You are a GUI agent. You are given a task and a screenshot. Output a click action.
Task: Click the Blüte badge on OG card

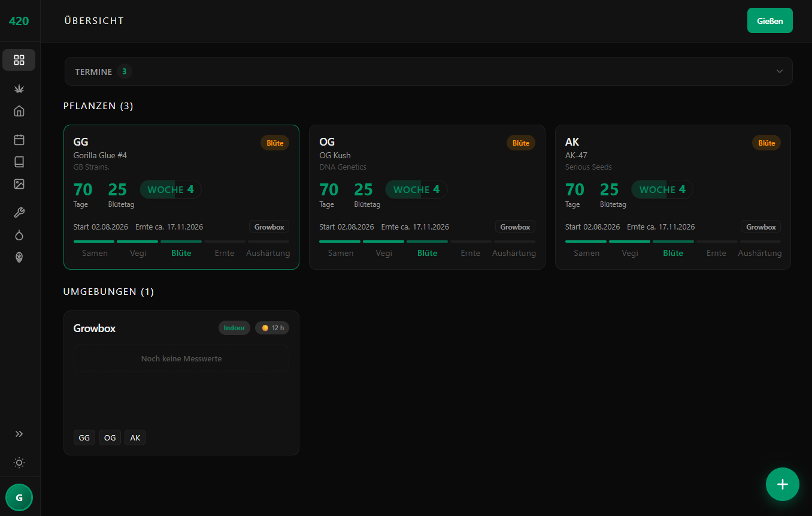coord(521,143)
